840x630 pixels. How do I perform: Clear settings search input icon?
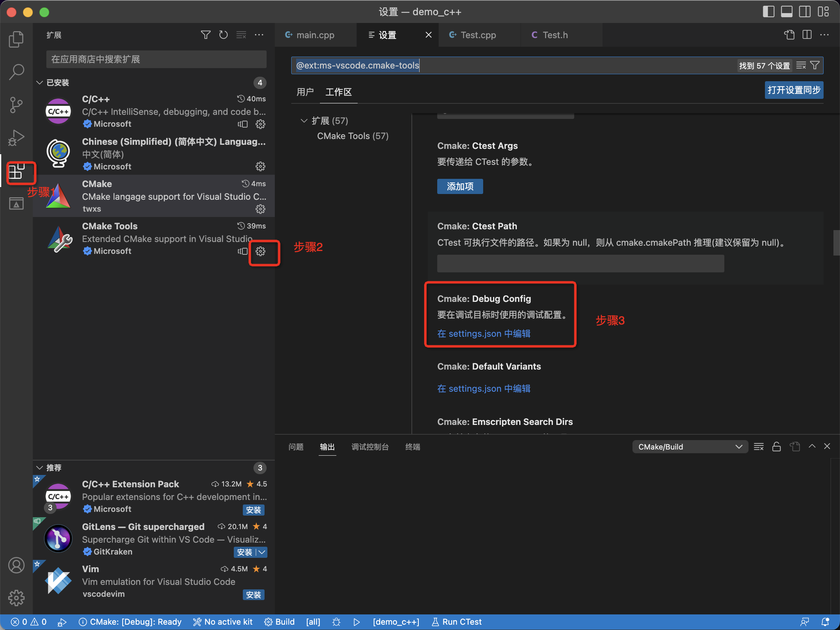801,65
